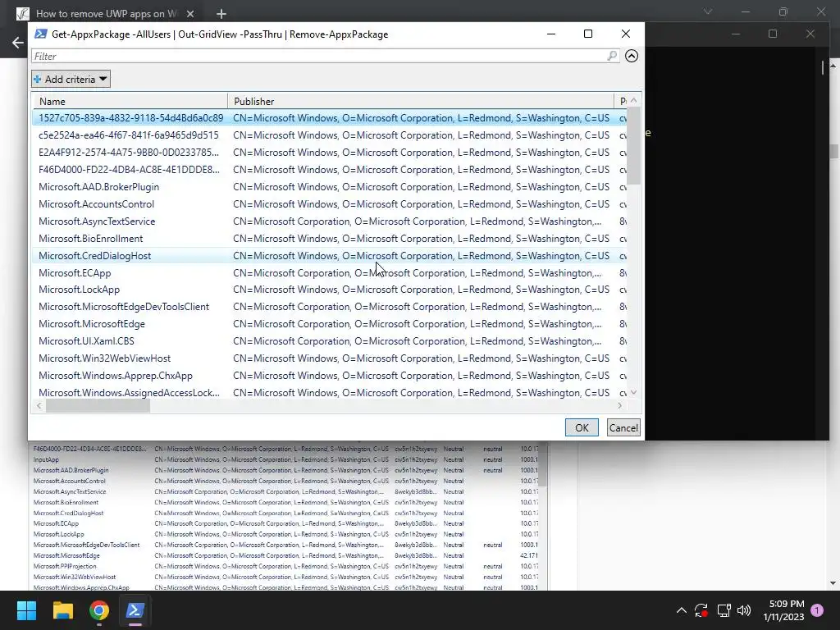The height and width of the screenshot is (630, 840).
Task: Click Microsoft.PPIProjection in the background page list
Action: point(65,566)
